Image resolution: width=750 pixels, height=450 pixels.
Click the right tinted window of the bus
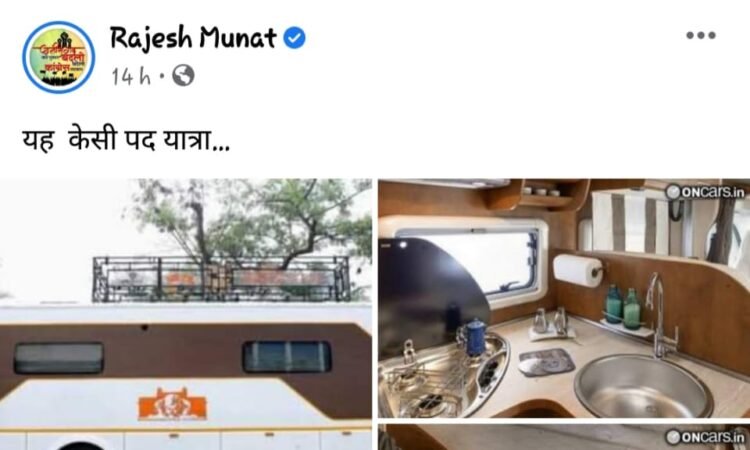pyautogui.click(x=287, y=356)
